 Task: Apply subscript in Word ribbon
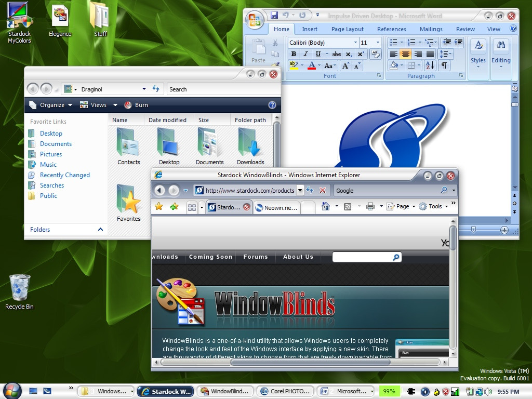tap(349, 54)
